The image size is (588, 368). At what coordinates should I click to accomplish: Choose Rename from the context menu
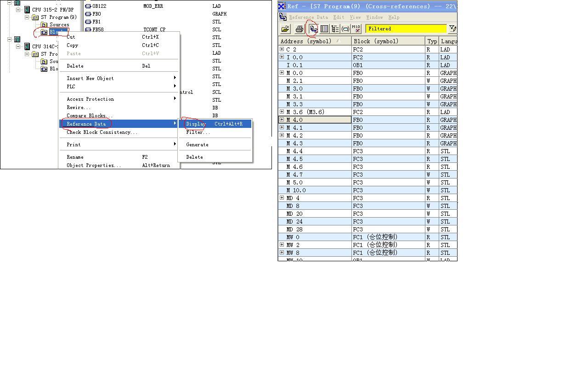pos(119,157)
